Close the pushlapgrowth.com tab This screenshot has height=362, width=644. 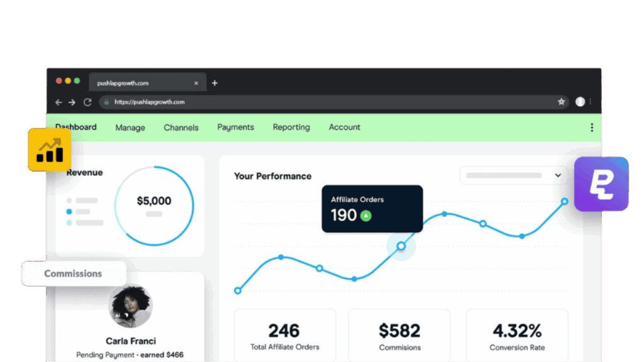click(x=196, y=83)
